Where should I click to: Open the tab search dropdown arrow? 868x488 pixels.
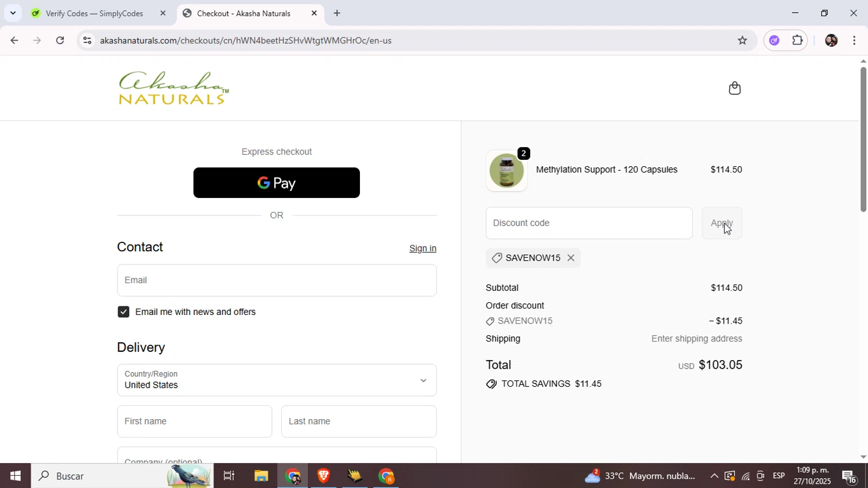tap(13, 13)
